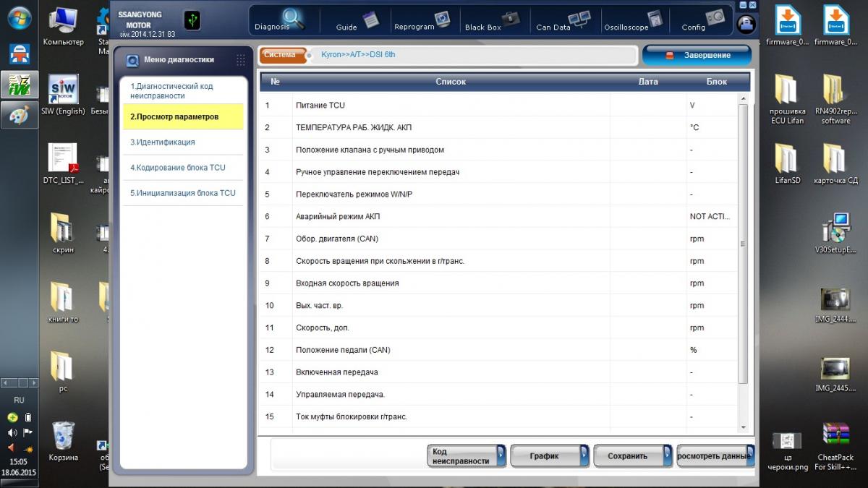Screen dimensions: 868x488
Task: Open the Guide section
Action: tap(357, 21)
